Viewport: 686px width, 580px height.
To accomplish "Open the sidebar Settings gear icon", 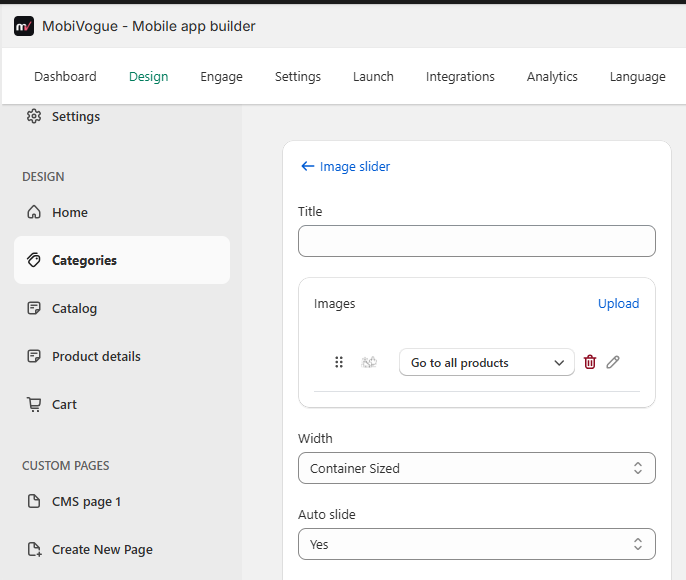I will [34, 116].
